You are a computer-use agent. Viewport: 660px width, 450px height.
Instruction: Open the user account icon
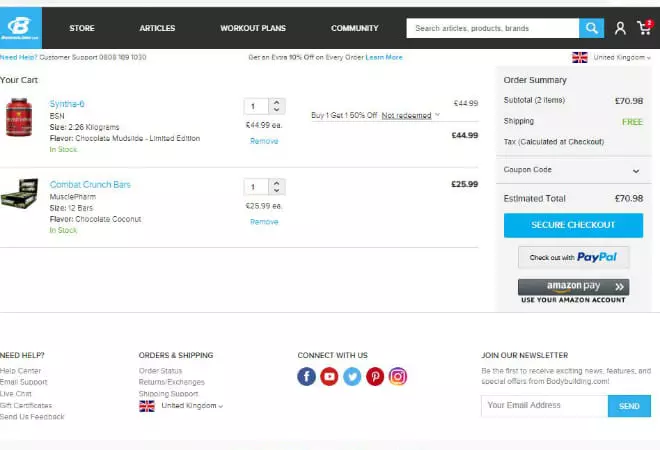[620, 28]
